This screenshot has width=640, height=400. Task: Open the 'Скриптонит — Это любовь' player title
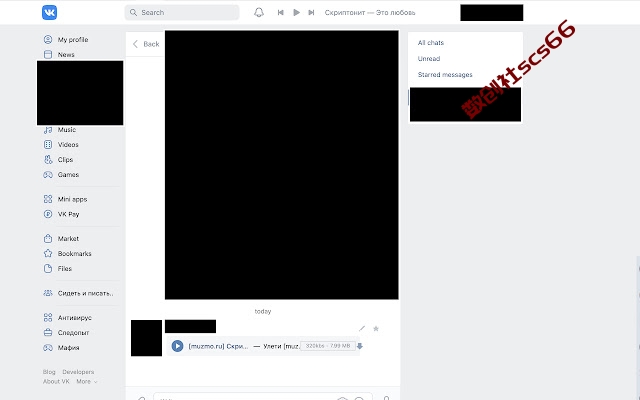(370, 13)
